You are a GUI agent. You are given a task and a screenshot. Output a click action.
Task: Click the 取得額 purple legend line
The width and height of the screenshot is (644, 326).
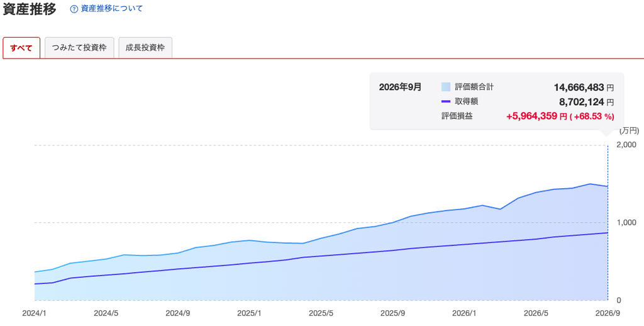click(x=446, y=101)
